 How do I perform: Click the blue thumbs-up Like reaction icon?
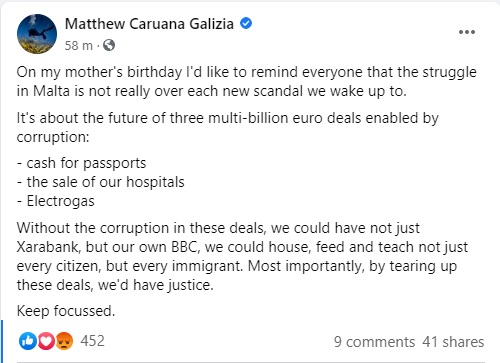[x=28, y=341]
